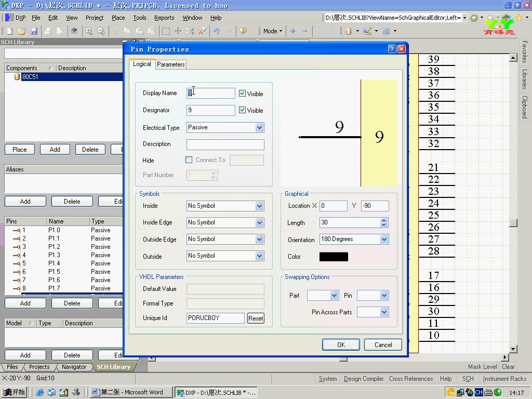Screen dimensions: 532x399
Task: Click the Cut scissors toolbar icon
Action: pyautogui.click(x=116, y=31)
